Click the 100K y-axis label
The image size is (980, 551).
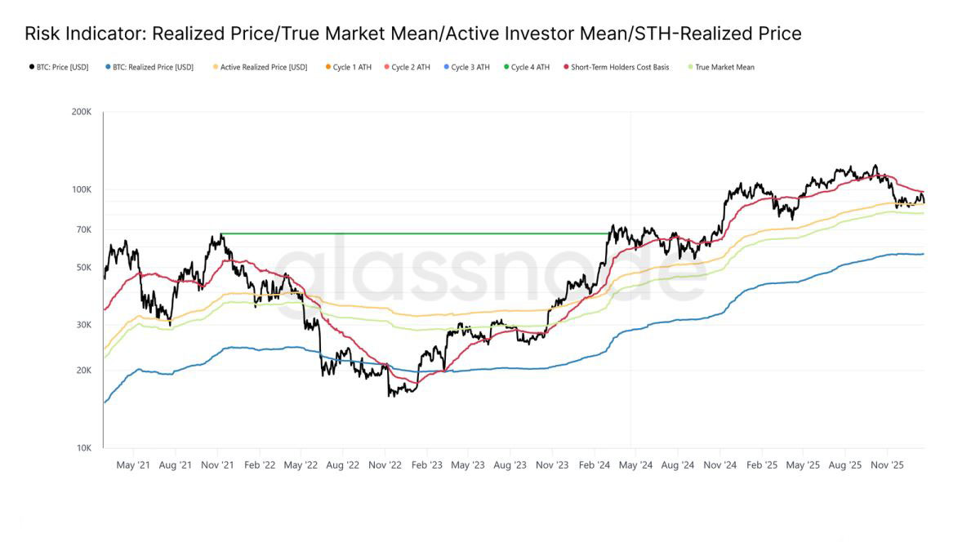point(82,189)
